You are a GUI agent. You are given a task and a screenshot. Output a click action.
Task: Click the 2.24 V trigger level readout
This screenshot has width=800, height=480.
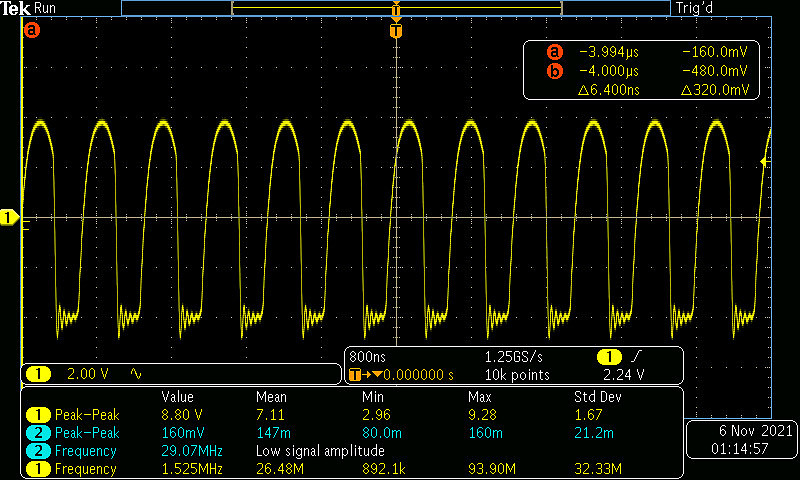pos(623,375)
